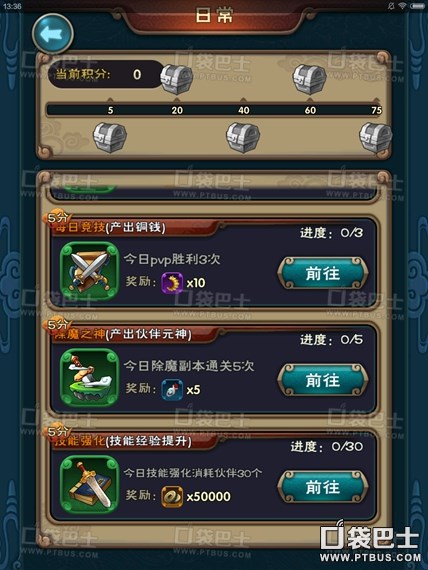Tap the blue x5 reward item icon

click(172, 389)
